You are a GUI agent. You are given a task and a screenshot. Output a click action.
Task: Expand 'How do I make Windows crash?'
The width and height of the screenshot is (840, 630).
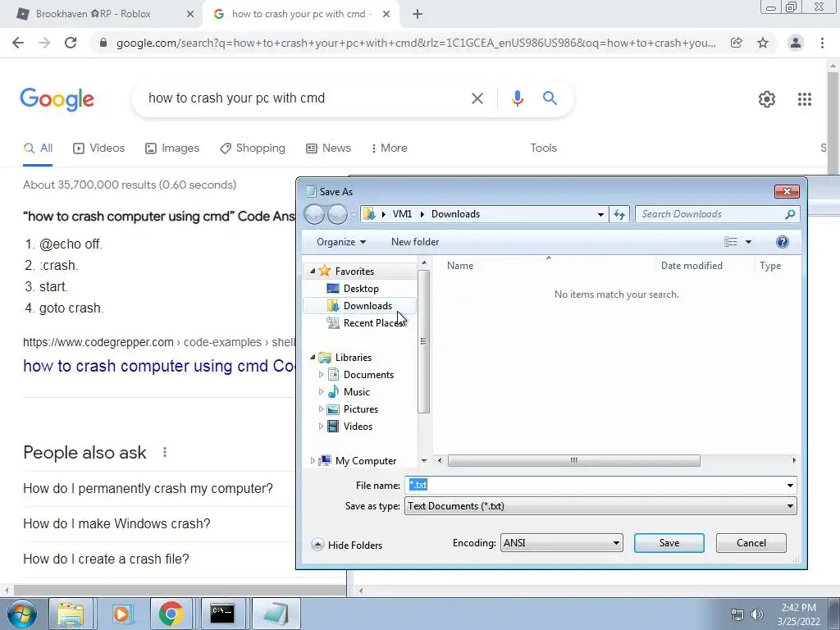(116, 523)
